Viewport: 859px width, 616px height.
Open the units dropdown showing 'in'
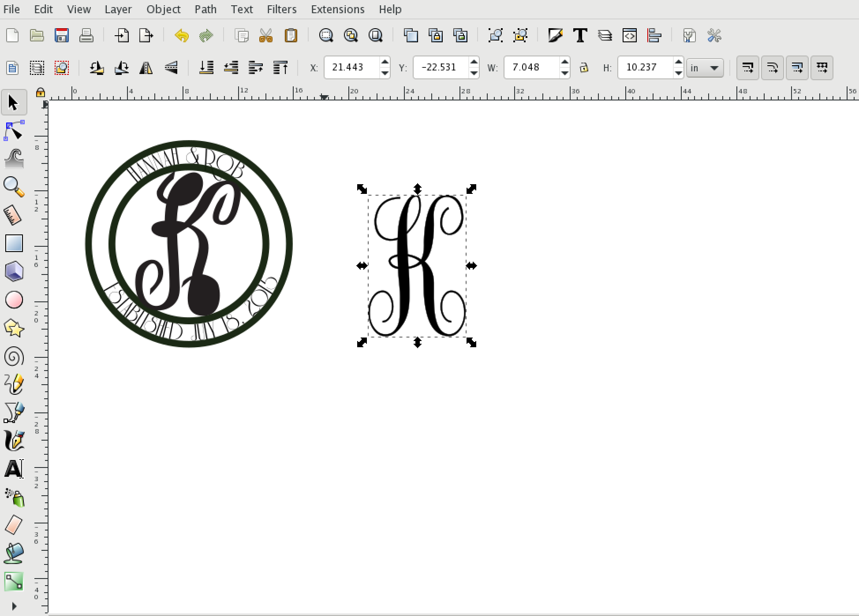tap(705, 67)
